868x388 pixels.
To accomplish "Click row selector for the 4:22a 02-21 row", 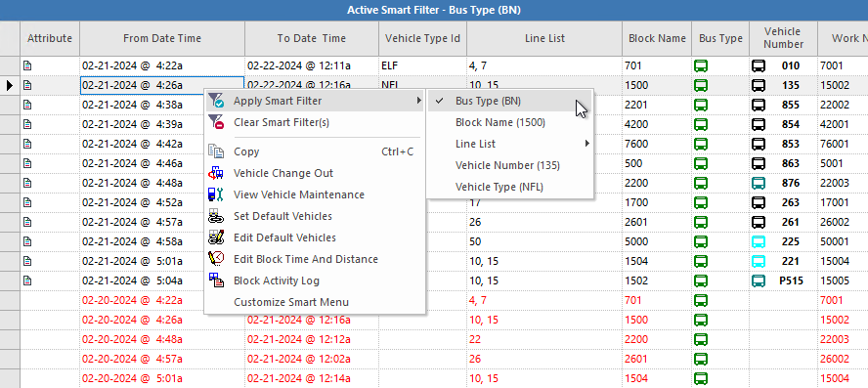I will (x=10, y=65).
